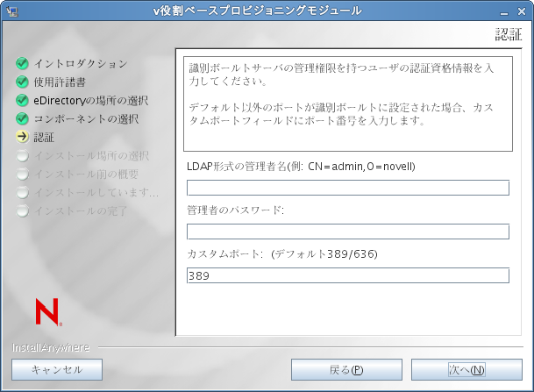534x392 pixels.
Task: Select the 認証 step label in sidebar
Action: (x=44, y=138)
